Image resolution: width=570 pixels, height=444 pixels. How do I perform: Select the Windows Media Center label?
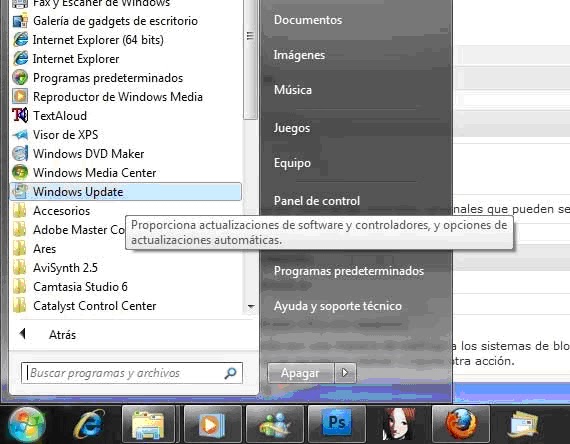[95, 173]
